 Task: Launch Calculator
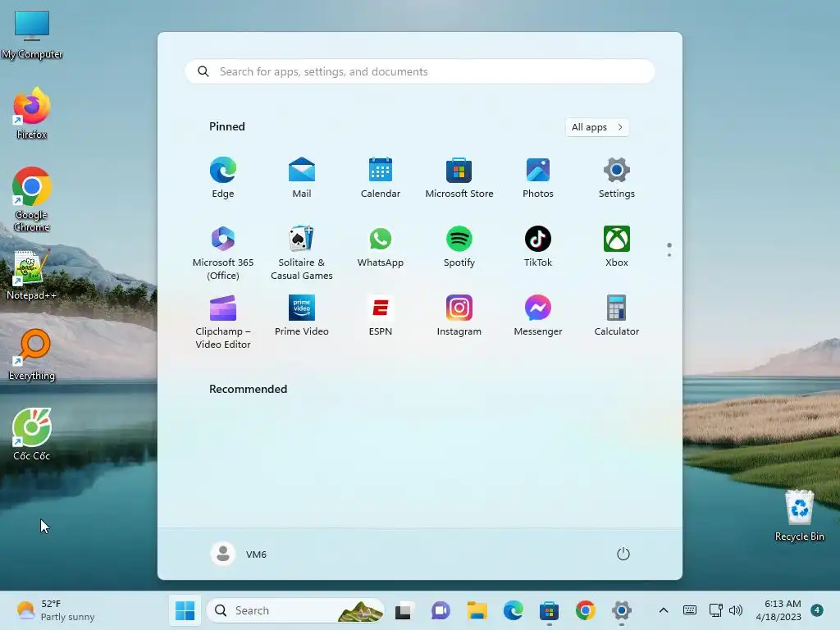[617, 316]
